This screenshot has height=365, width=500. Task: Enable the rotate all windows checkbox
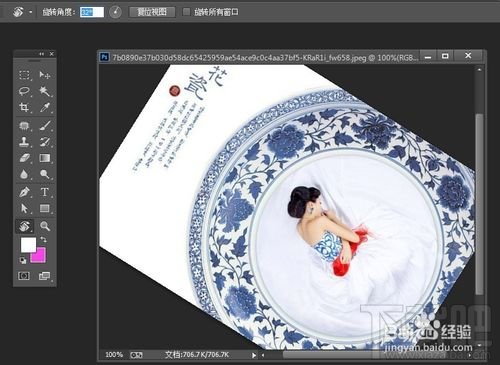point(187,12)
